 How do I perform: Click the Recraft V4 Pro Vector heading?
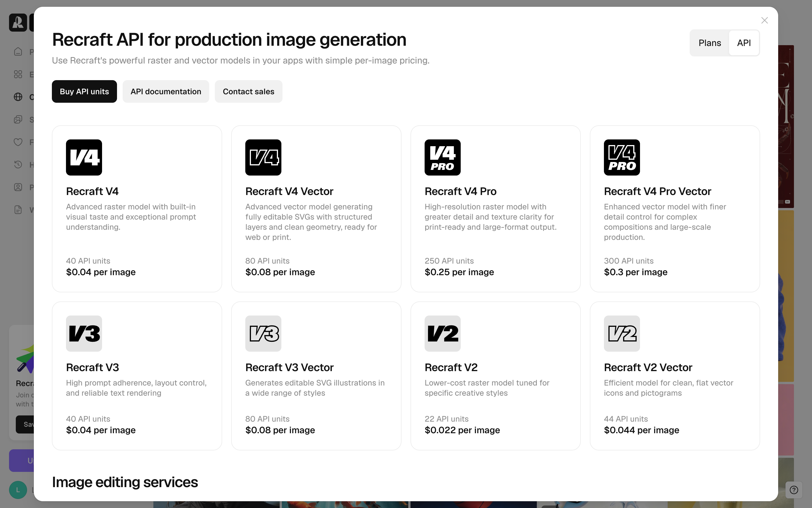[657, 191]
